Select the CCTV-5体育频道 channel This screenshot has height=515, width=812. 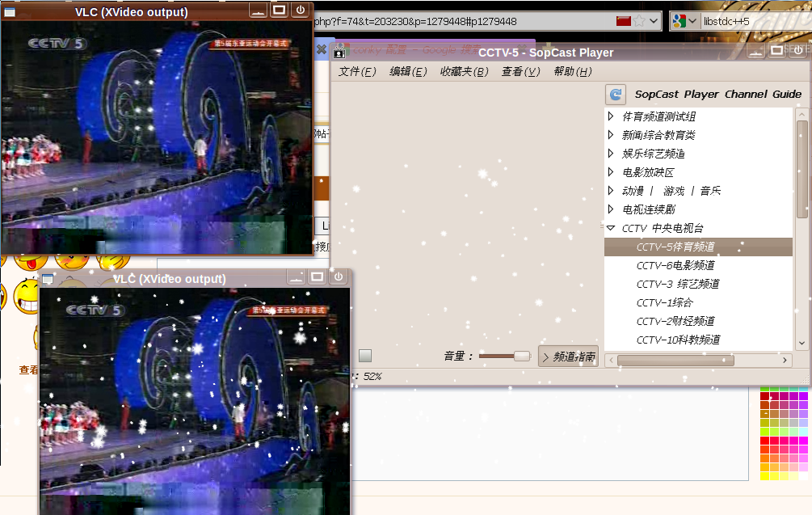tap(698, 247)
